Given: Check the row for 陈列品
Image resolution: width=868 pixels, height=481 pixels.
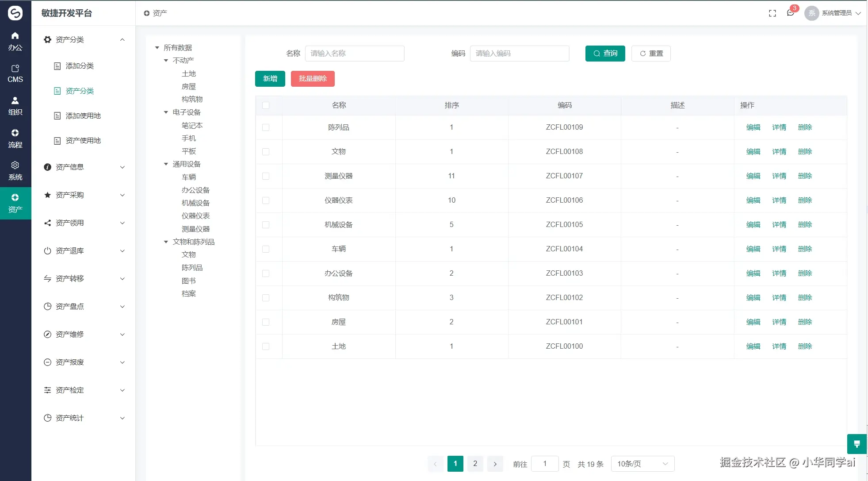Looking at the screenshot, I should click(266, 127).
